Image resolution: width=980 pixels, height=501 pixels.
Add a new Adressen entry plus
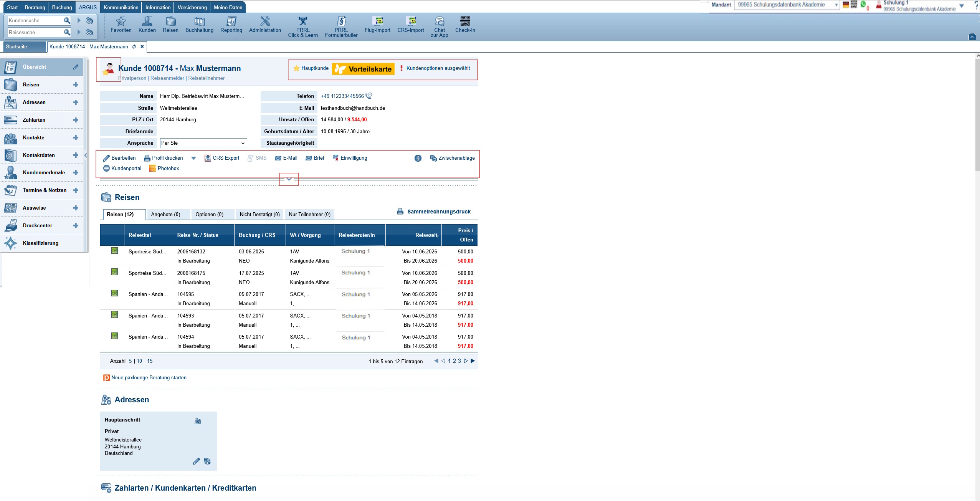click(76, 103)
